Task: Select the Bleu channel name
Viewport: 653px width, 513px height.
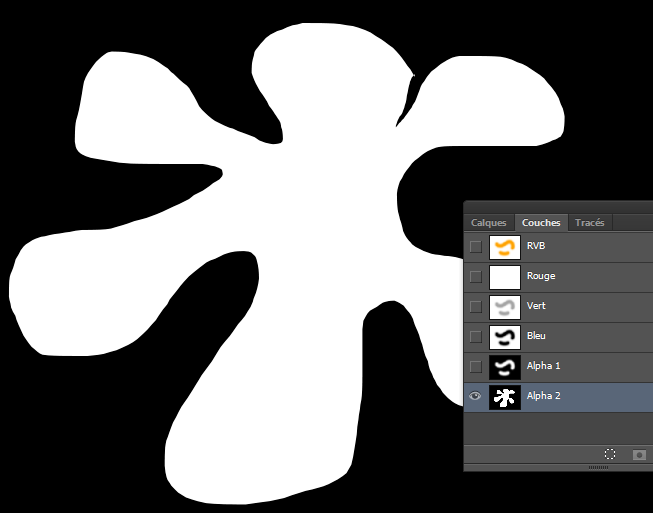Action: pyautogui.click(x=536, y=336)
